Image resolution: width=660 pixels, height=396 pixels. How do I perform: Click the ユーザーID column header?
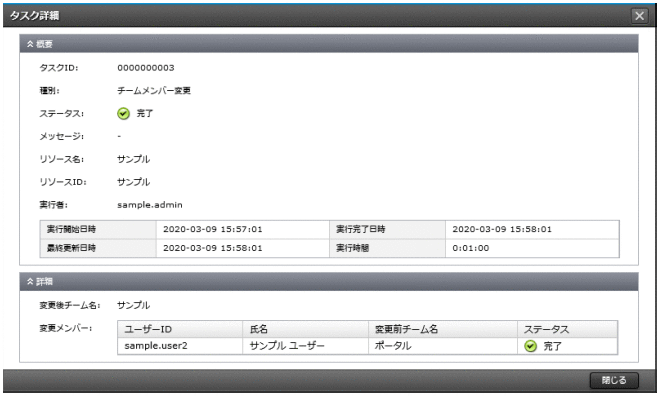point(180,329)
